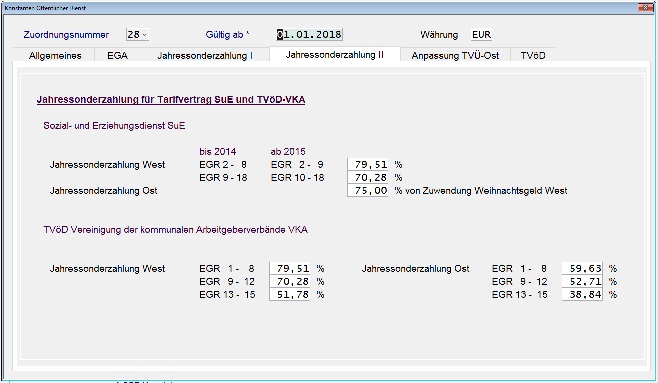Click VKA Ost EGR 1-8 field 59,63

coord(582,268)
